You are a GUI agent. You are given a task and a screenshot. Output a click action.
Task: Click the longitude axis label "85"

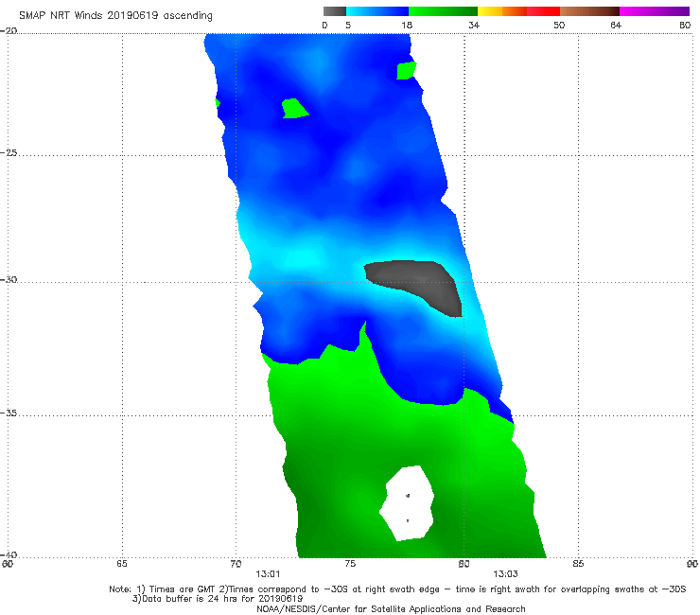pyautogui.click(x=578, y=564)
